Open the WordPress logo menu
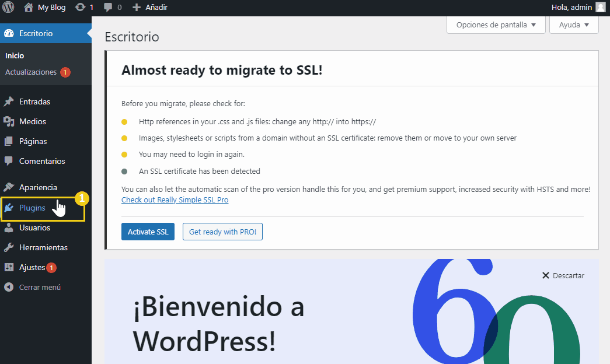 click(8, 7)
